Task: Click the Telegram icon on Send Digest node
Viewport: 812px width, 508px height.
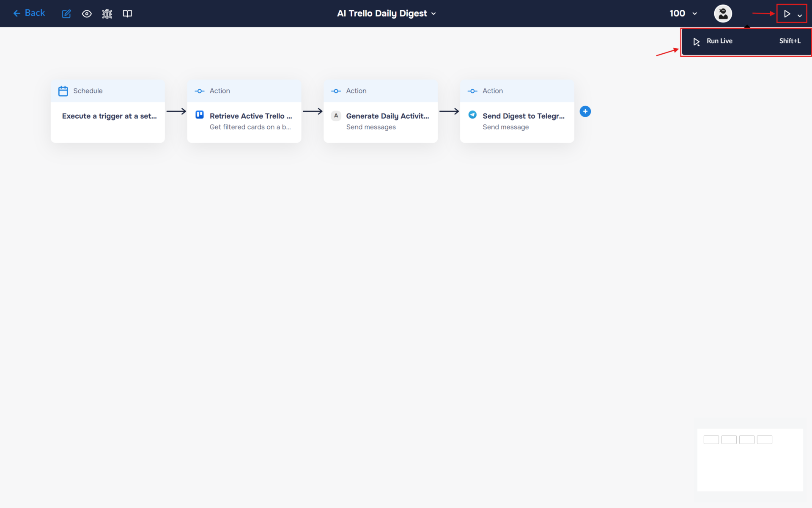Action: (x=472, y=115)
